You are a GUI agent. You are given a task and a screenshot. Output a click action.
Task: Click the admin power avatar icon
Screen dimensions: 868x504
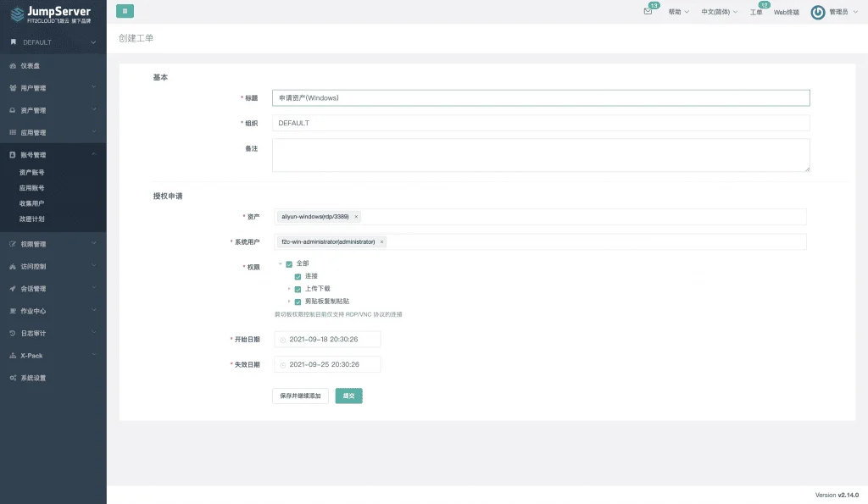(x=818, y=12)
